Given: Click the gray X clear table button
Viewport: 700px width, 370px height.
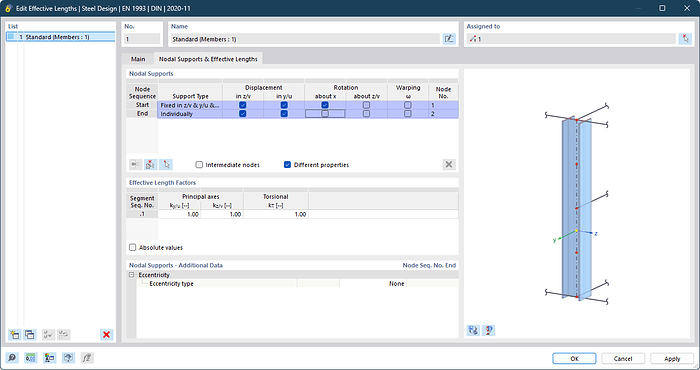Looking at the screenshot, I should [x=449, y=165].
